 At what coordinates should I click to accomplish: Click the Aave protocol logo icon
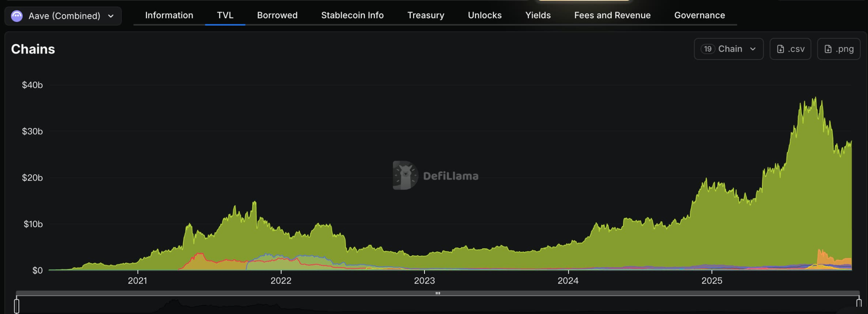[x=17, y=16]
